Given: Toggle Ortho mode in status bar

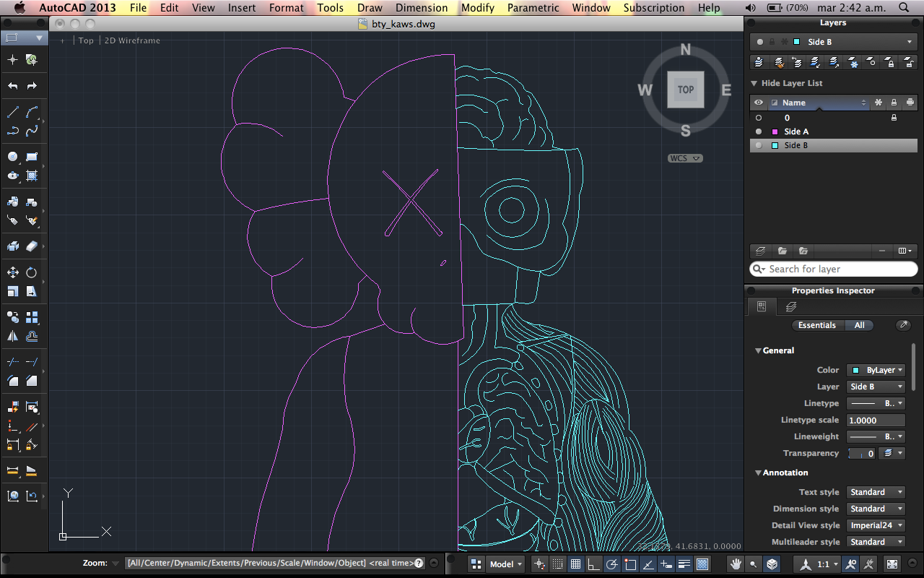Looking at the screenshot, I should point(593,564).
